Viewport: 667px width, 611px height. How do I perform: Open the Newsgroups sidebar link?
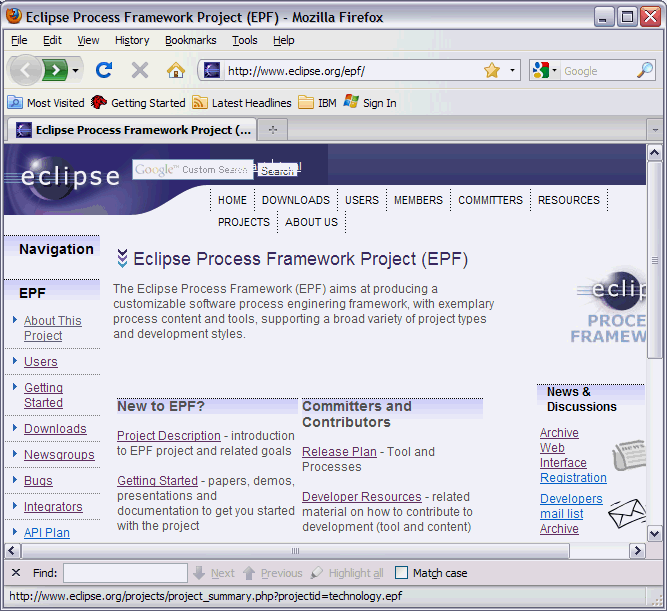[x=59, y=455]
